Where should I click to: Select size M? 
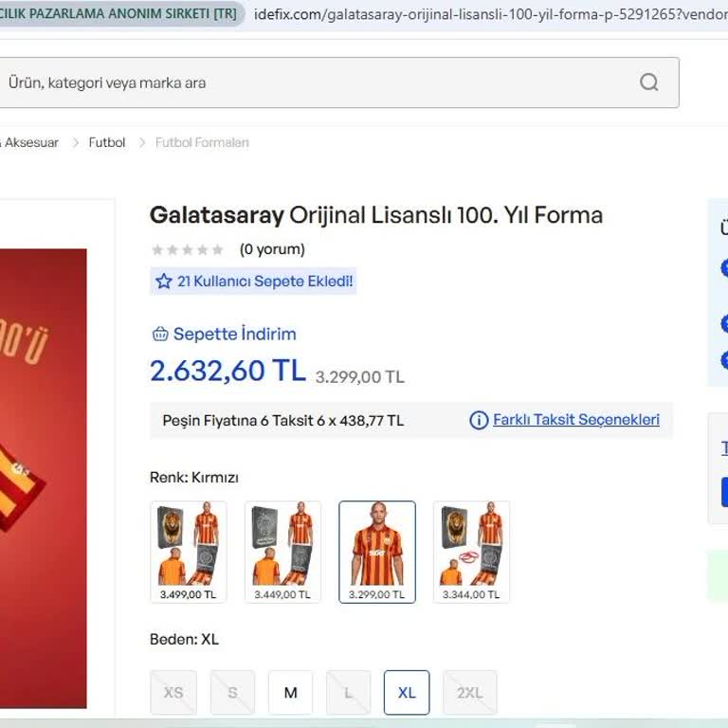291,692
